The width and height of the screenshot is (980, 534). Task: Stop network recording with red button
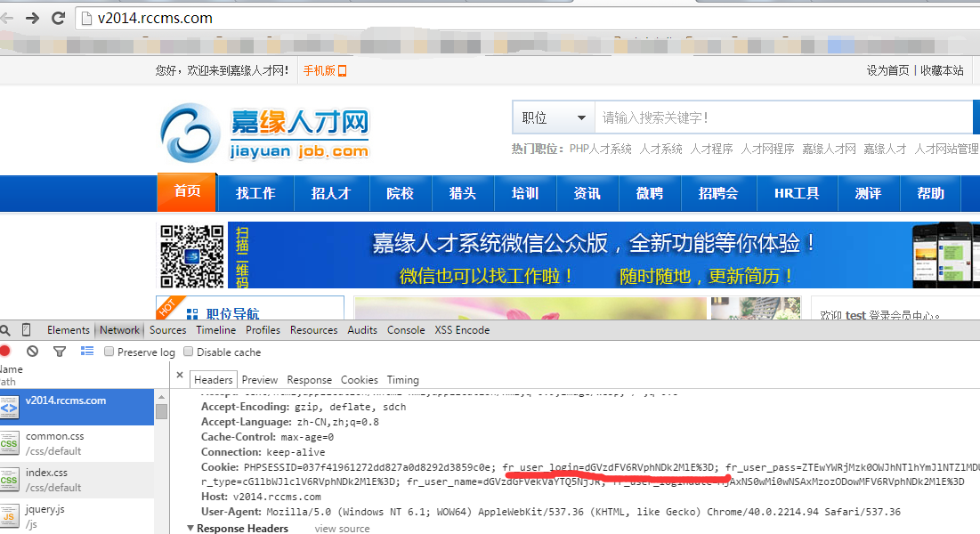pyautogui.click(x=5, y=352)
